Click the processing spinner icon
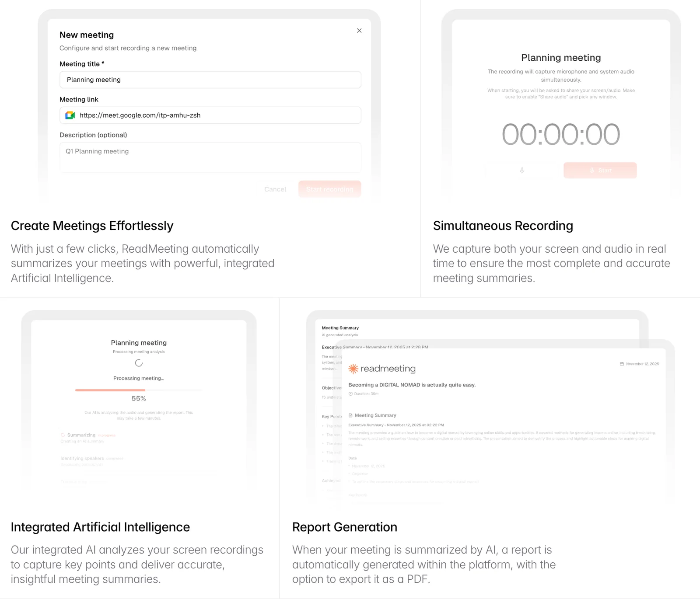700x599 pixels. tap(139, 363)
